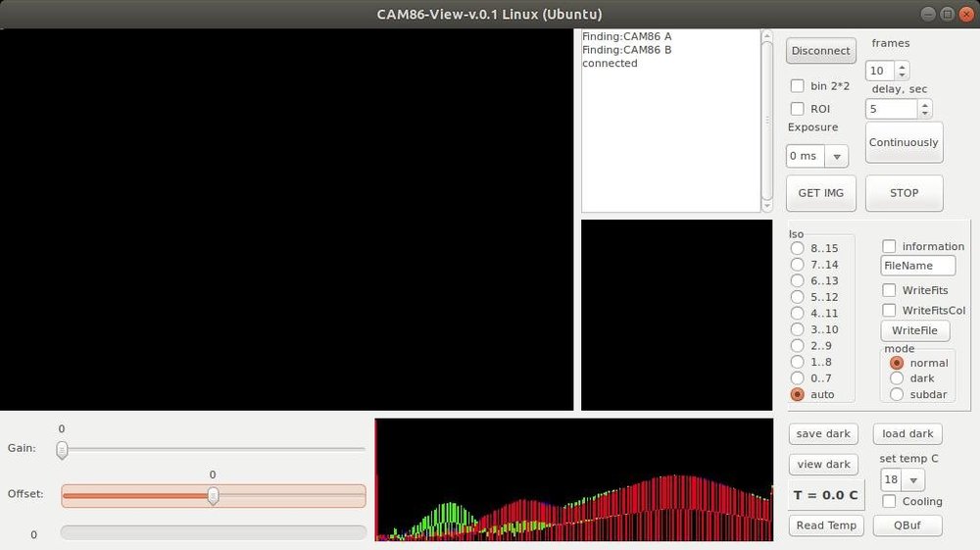Select Iso 4..11 radio button
Image resolution: width=980 pixels, height=550 pixels.
pos(797,313)
